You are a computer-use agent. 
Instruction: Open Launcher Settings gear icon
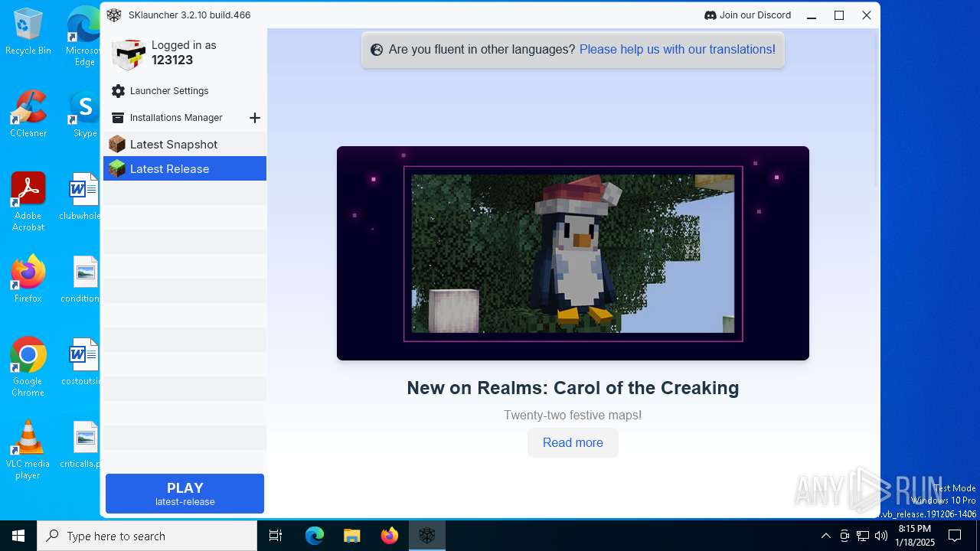[118, 91]
